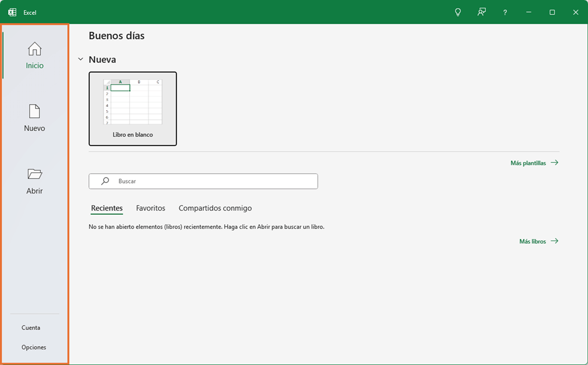The height and width of the screenshot is (365, 588).
Task: Create a Libro en blanco workbook
Action: click(133, 109)
